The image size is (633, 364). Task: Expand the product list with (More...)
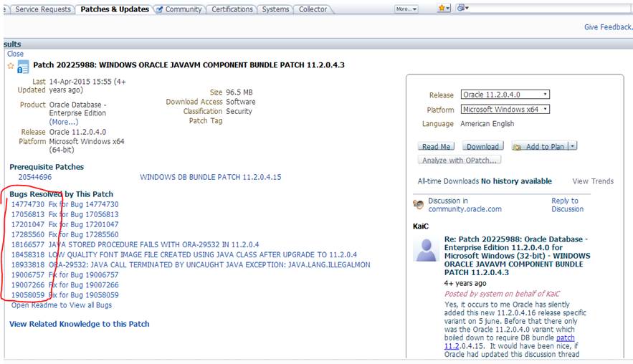tap(64, 122)
